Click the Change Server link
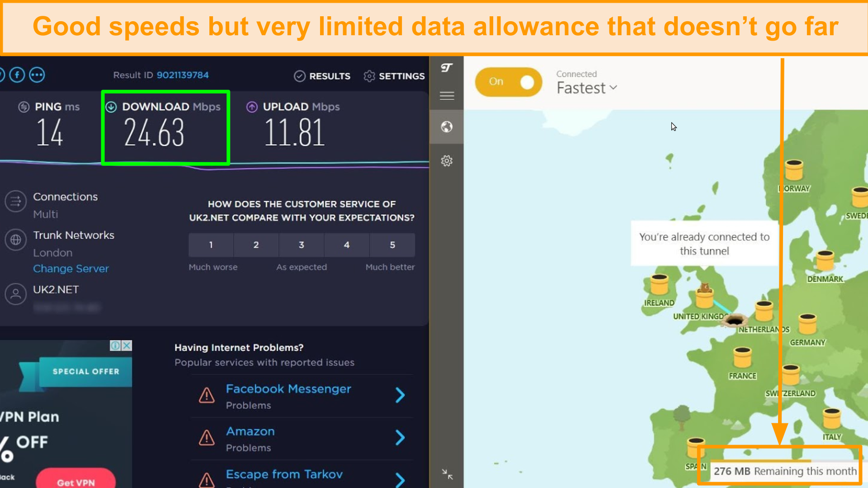Viewport: 868px width, 488px height. [x=71, y=269]
